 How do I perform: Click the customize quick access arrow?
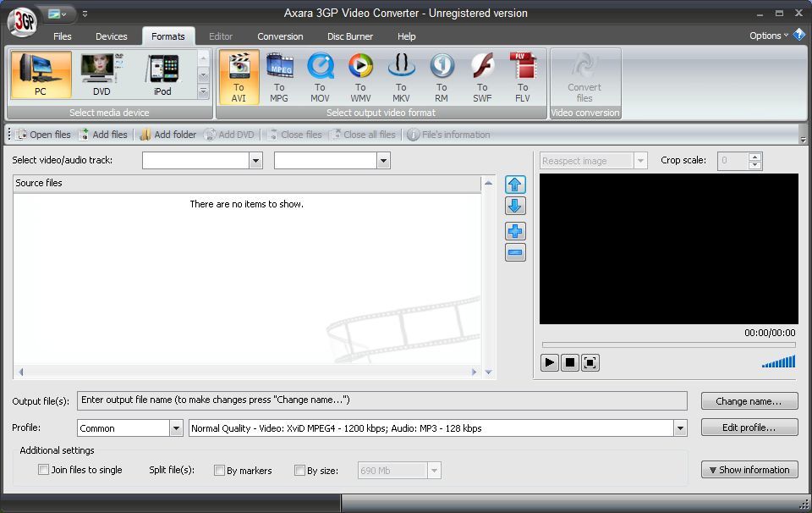(x=85, y=14)
